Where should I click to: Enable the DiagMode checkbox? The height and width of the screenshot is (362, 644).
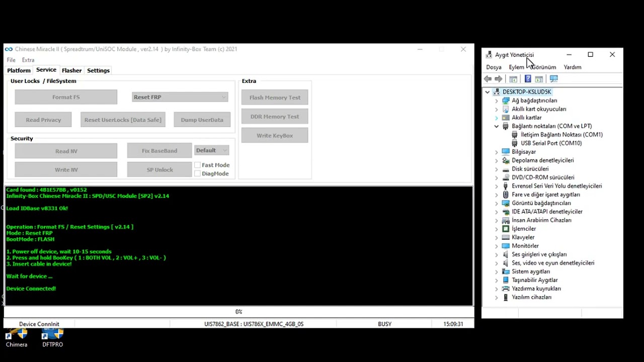[x=198, y=173]
